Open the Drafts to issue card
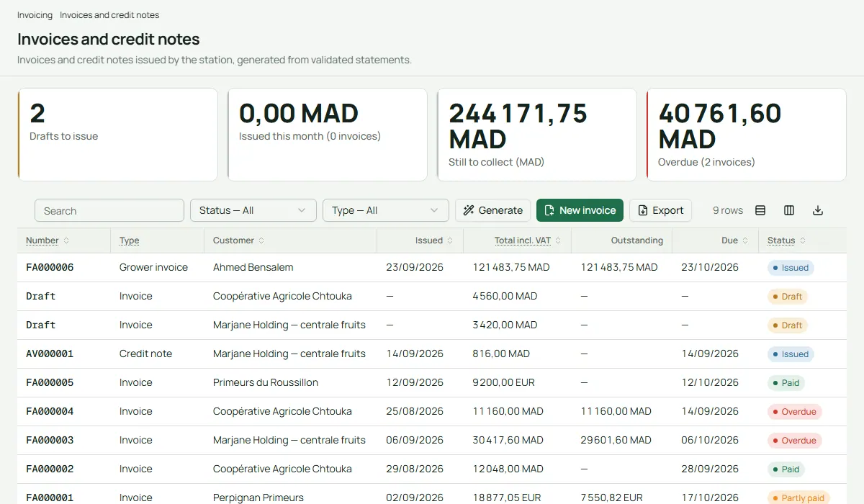864x504 pixels. click(117, 135)
